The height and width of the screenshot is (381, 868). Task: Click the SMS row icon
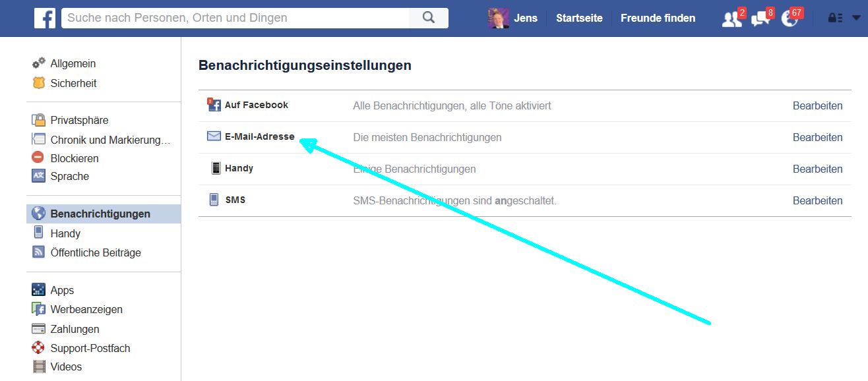(214, 200)
